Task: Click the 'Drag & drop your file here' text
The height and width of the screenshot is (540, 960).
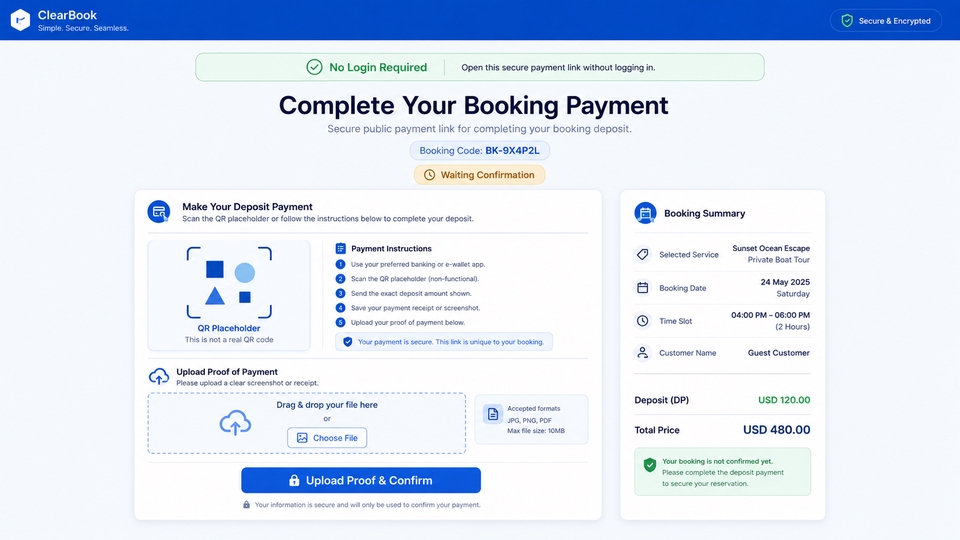Action: coord(327,405)
